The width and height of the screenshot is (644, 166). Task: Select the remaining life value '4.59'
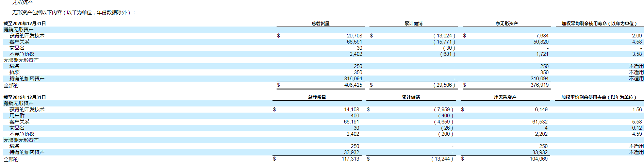[637, 134]
